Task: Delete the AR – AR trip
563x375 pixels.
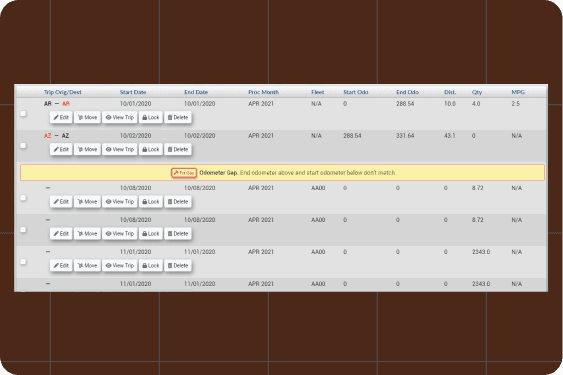Action: [x=178, y=117]
